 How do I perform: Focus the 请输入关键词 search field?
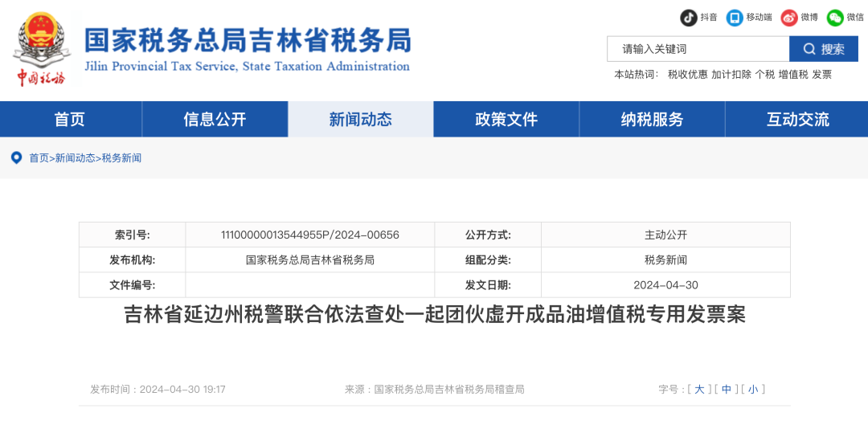coord(698,49)
